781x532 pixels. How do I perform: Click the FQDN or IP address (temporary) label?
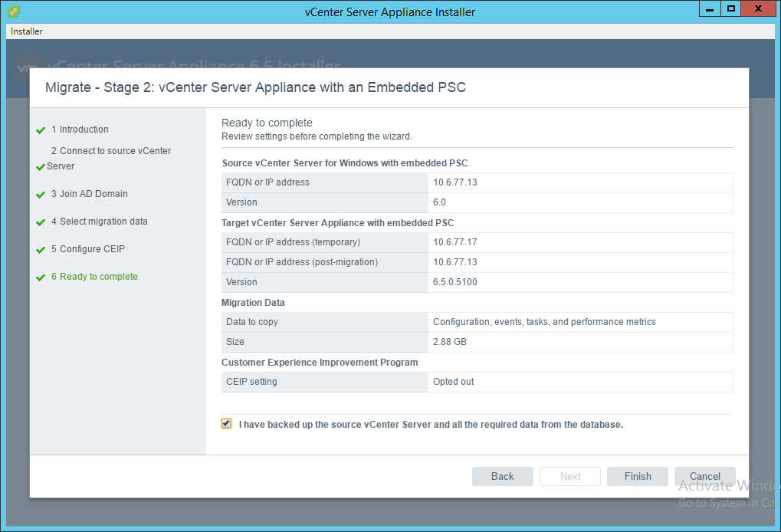pyautogui.click(x=293, y=242)
